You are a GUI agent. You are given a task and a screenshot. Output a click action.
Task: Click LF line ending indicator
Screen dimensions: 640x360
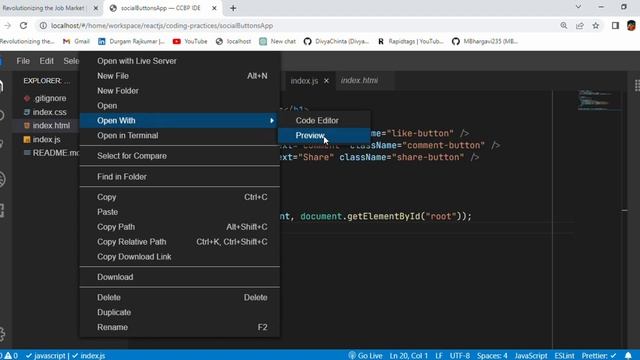click(439, 356)
